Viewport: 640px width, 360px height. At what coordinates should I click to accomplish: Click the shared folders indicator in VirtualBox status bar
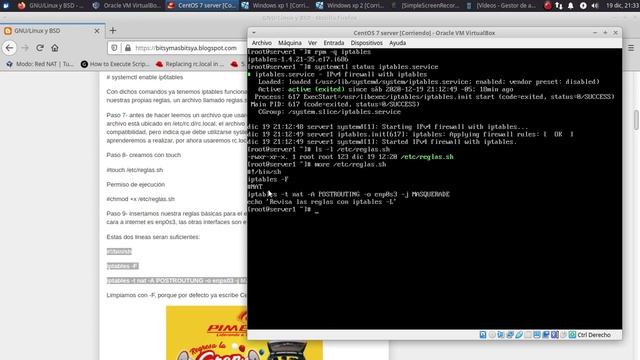[528, 335]
